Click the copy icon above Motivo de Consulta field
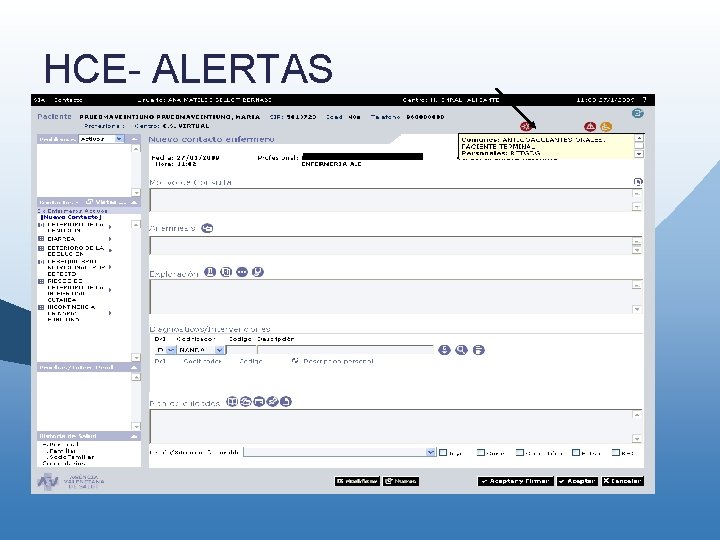The width and height of the screenshot is (720, 540). click(x=638, y=182)
